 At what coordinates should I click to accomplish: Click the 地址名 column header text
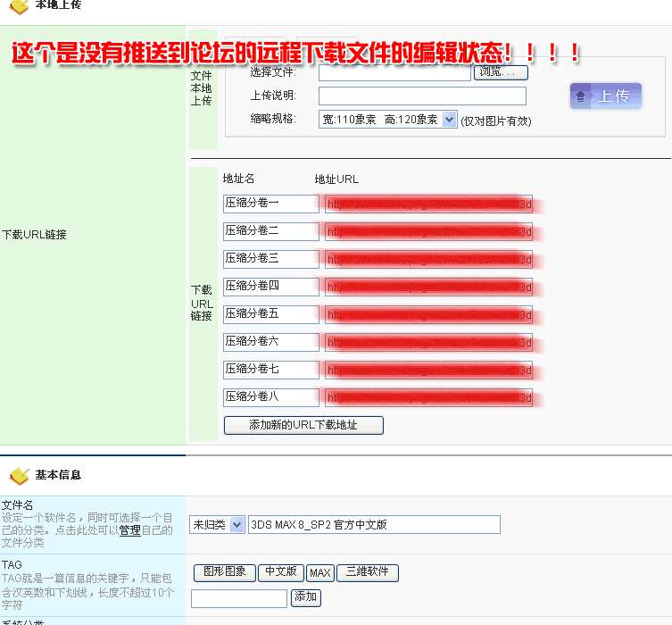pyautogui.click(x=238, y=179)
